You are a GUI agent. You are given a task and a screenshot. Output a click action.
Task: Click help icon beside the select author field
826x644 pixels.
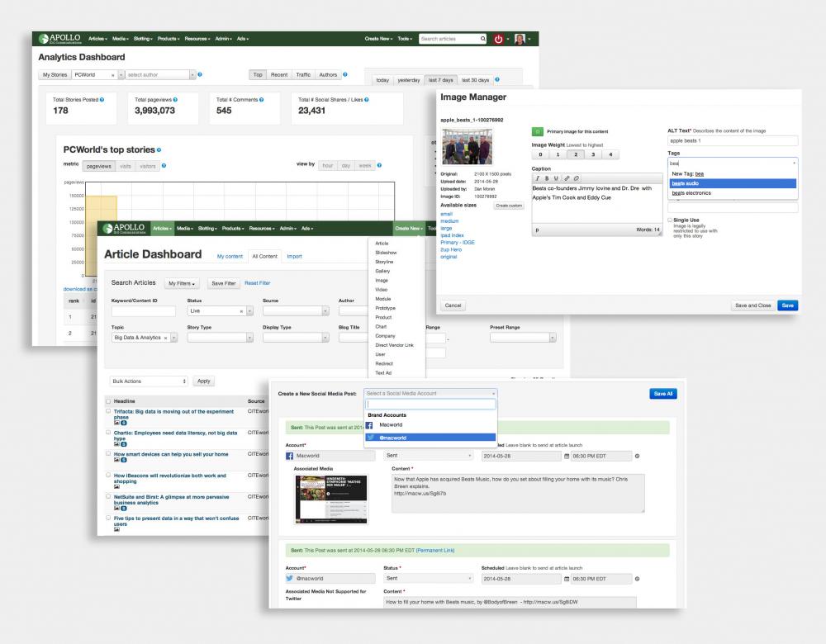click(200, 75)
